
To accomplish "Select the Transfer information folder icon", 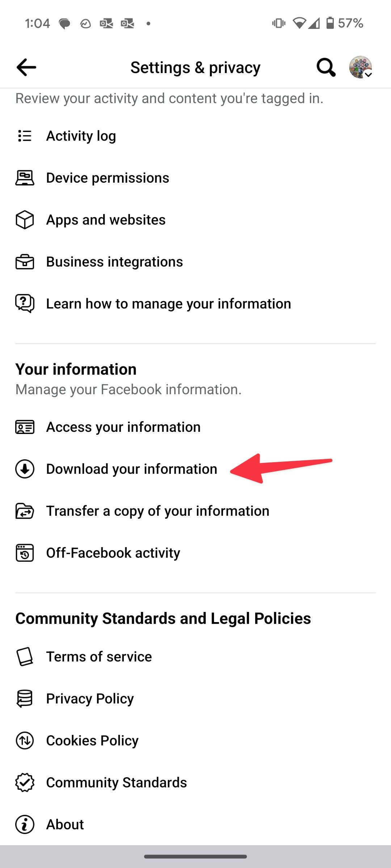I will pos(24,511).
